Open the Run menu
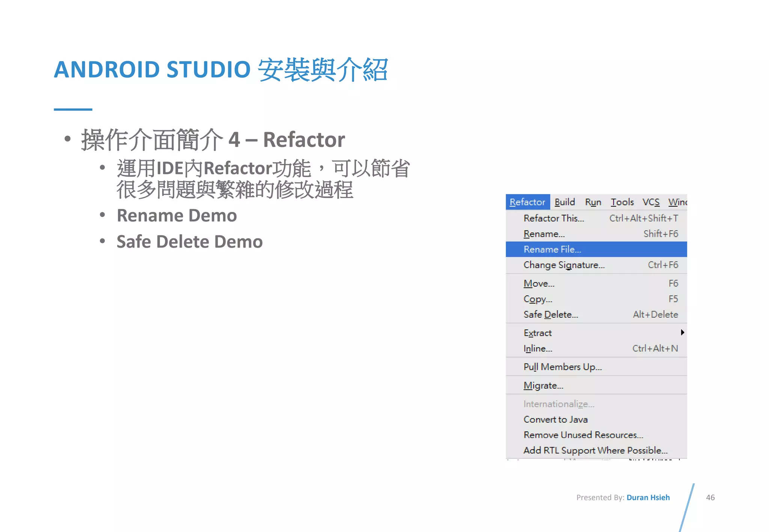 pos(593,202)
